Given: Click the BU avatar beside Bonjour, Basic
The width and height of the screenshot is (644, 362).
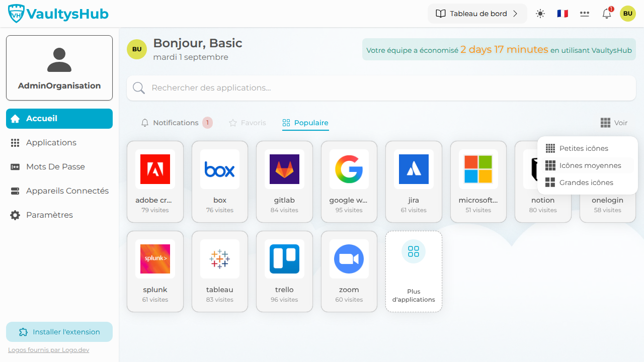Looking at the screenshot, I should 137,49.
